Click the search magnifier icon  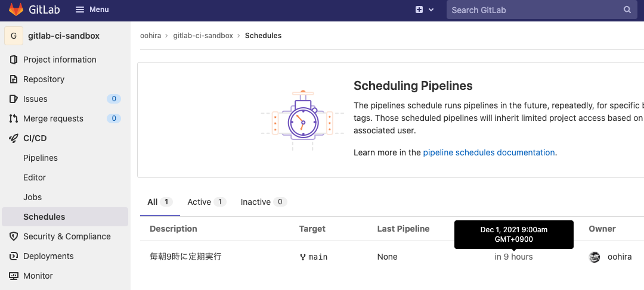627,10
